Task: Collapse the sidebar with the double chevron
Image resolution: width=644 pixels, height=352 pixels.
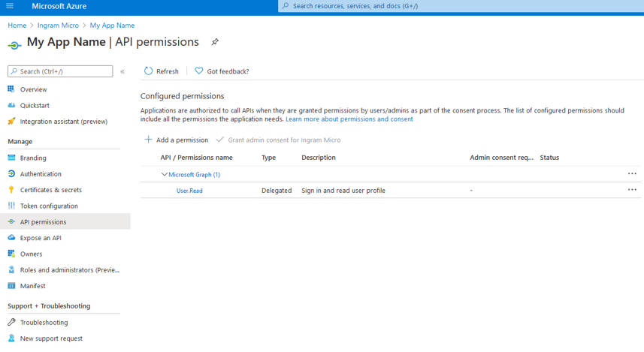Action: pos(122,71)
